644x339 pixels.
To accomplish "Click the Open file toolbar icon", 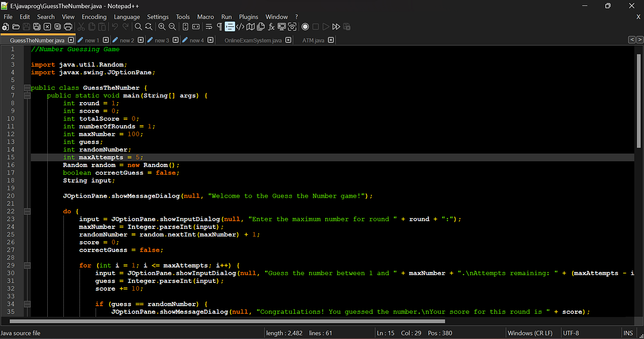I will 16,26.
